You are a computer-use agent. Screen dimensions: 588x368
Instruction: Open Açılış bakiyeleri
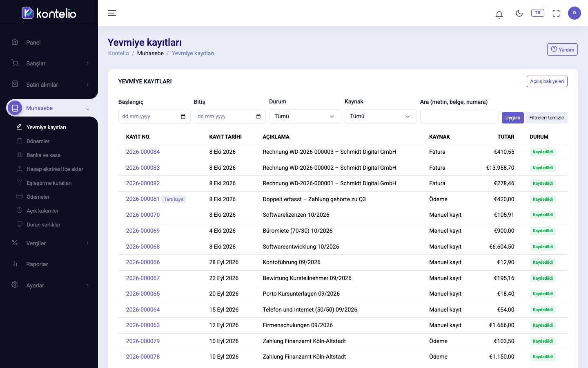pyautogui.click(x=547, y=81)
